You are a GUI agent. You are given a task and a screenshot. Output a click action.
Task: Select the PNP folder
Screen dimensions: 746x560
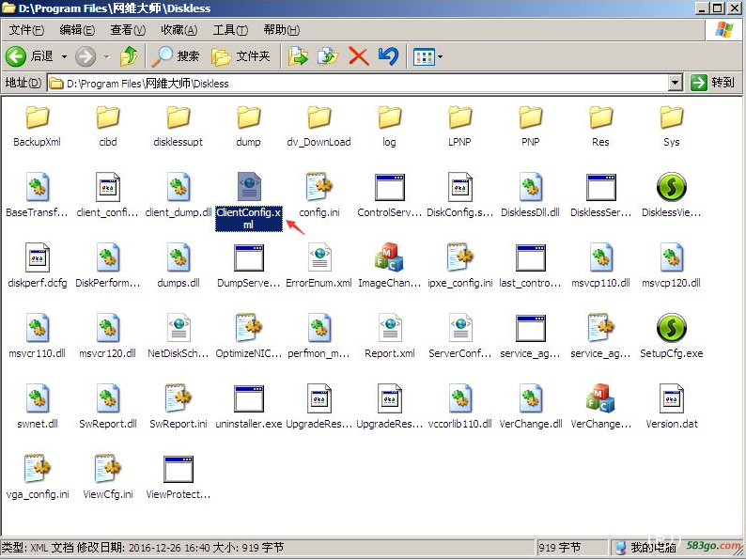pyautogui.click(x=531, y=127)
